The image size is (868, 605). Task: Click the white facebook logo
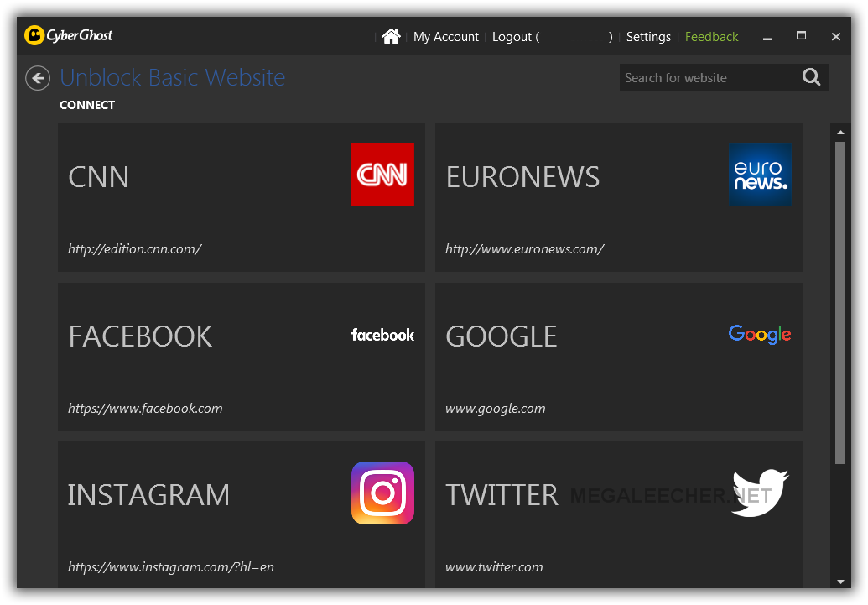(x=382, y=335)
